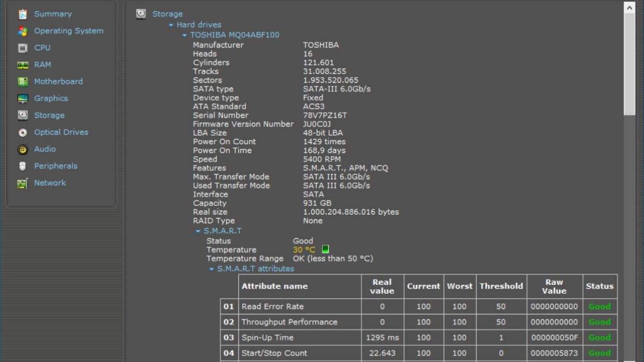Screen dimensions: 644x362
Task: Click the Audio speaker icon
Action: [23, 149]
